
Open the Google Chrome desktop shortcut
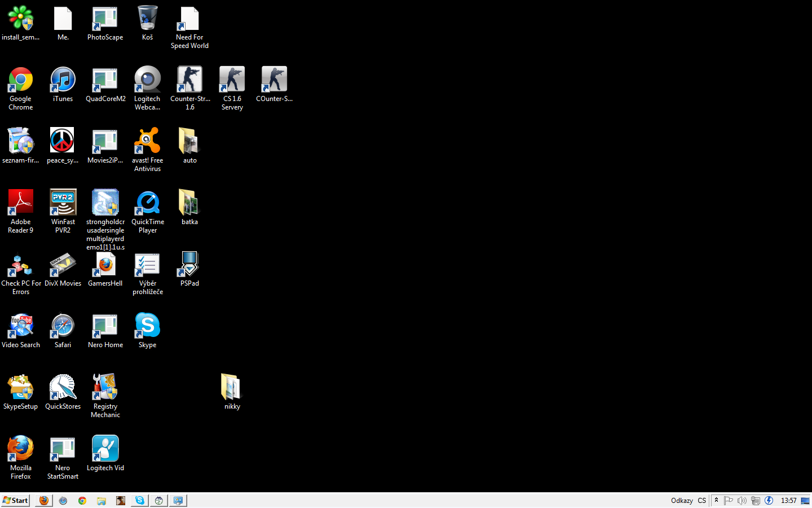21,80
